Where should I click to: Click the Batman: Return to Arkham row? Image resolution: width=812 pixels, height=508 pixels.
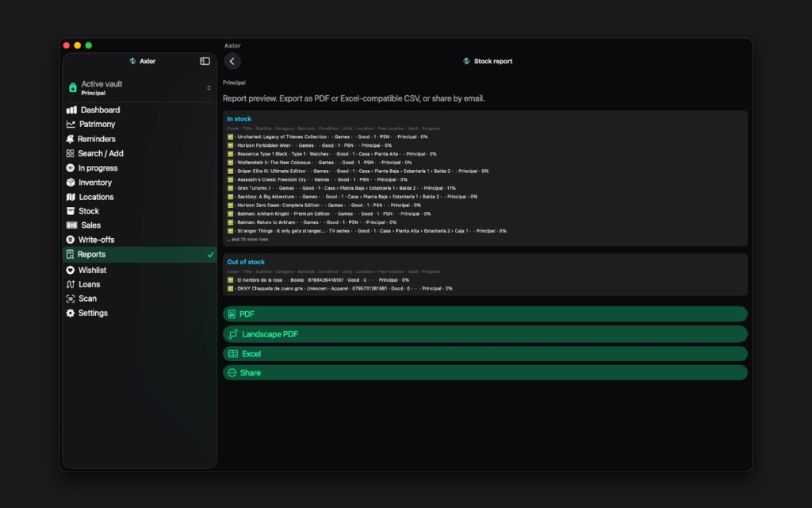312,222
